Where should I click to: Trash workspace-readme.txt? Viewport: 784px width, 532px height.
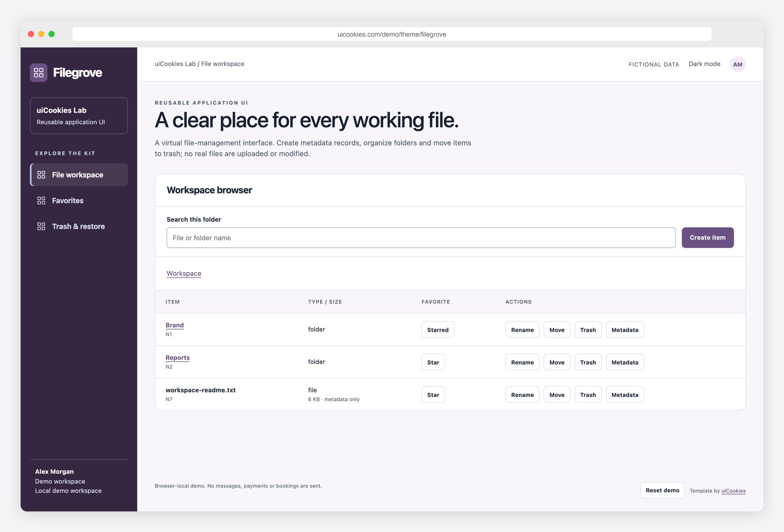tap(588, 394)
